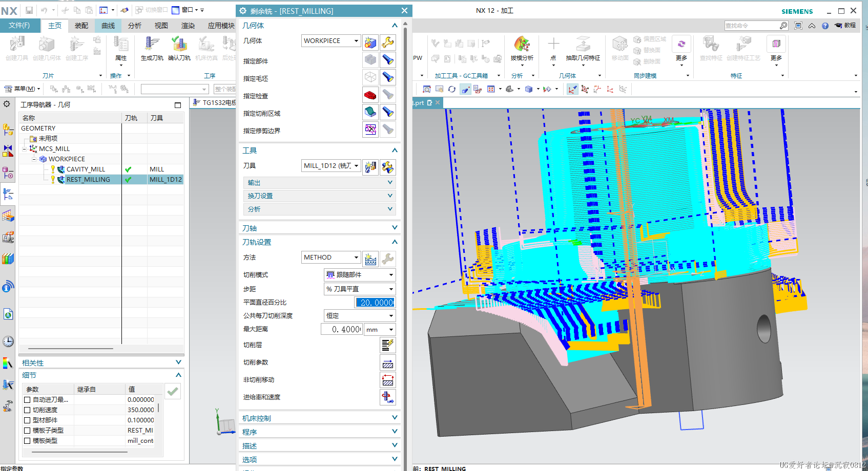Click the edit wrench icon beside METHOD
Viewport: 868px width, 471px height.
click(388, 259)
